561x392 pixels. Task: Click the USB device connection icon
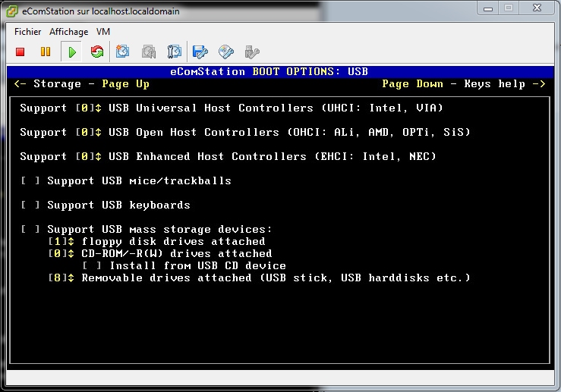point(252,52)
